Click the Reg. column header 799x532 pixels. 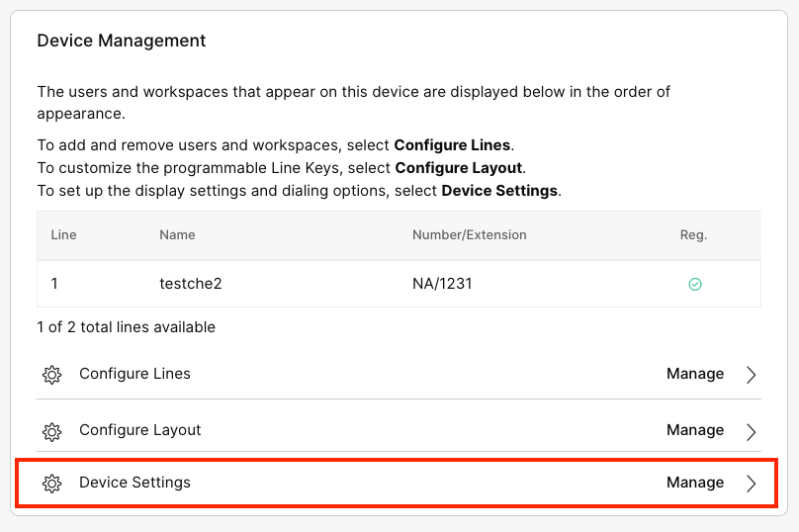[x=693, y=235]
